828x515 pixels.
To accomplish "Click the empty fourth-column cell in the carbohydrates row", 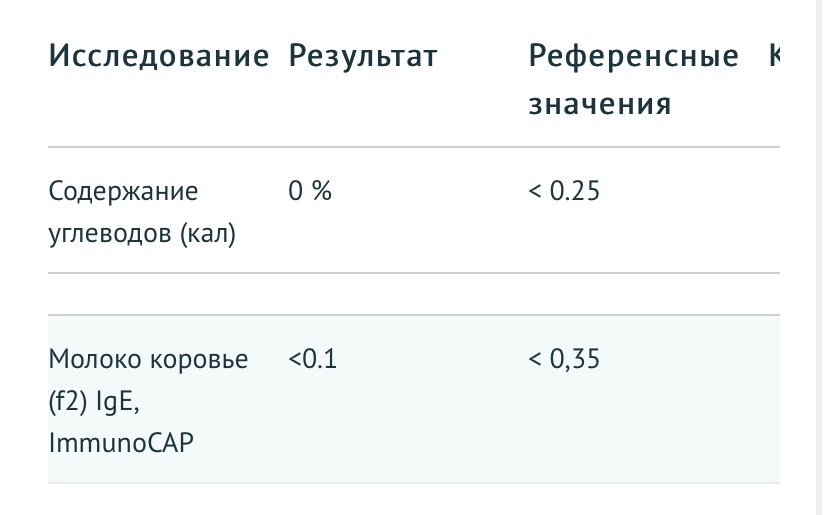I will [770, 211].
